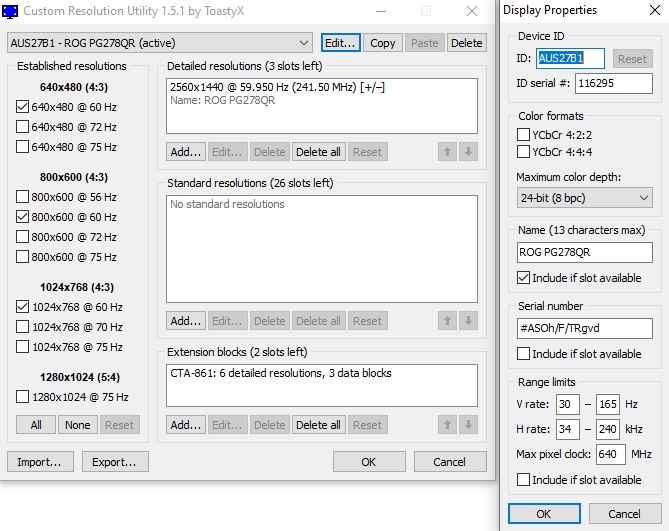The height and width of the screenshot is (531, 669).
Task: Expand Maximum color depth dropdown
Action: 584,198
